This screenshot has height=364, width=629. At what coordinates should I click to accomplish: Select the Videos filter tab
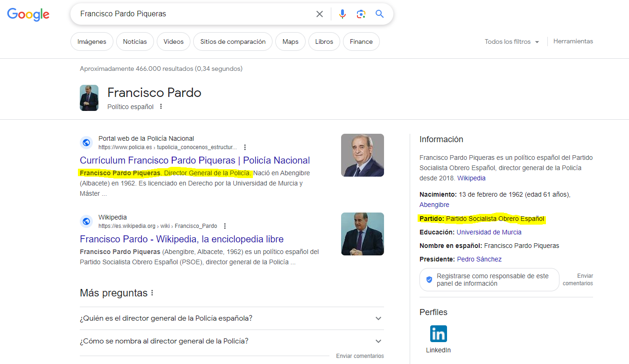[174, 41]
